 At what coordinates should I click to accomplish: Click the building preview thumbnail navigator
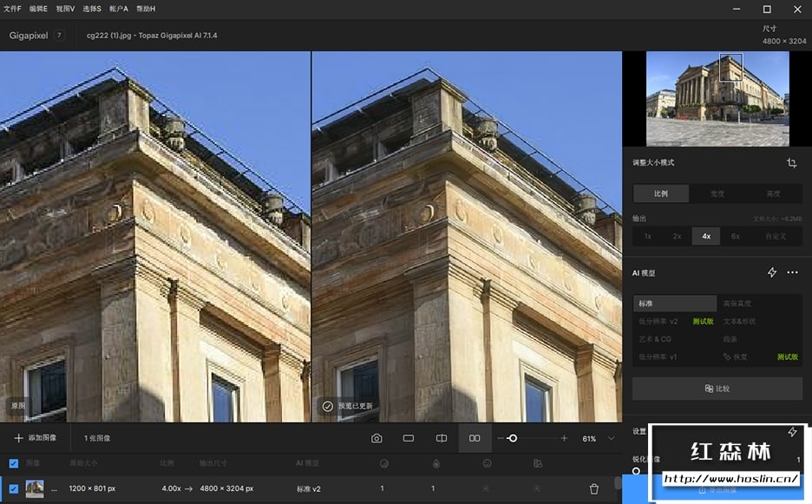point(717,98)
